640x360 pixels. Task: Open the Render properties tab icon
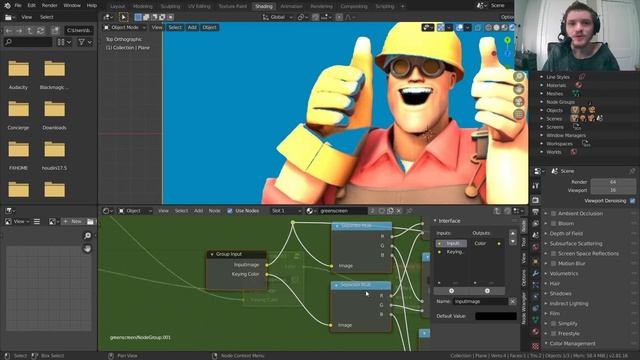point(536,200)
